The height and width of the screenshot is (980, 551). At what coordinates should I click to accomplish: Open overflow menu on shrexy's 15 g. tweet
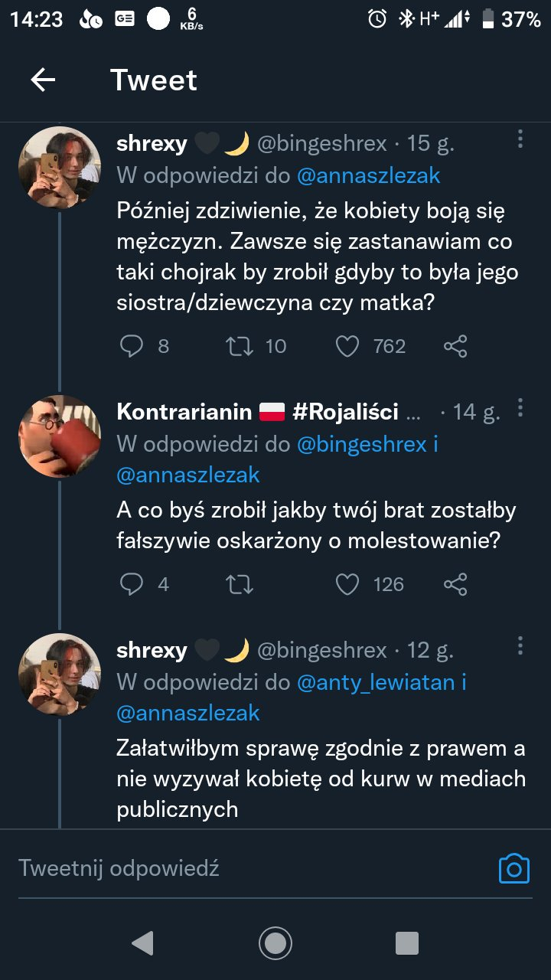tap(520, 139)
